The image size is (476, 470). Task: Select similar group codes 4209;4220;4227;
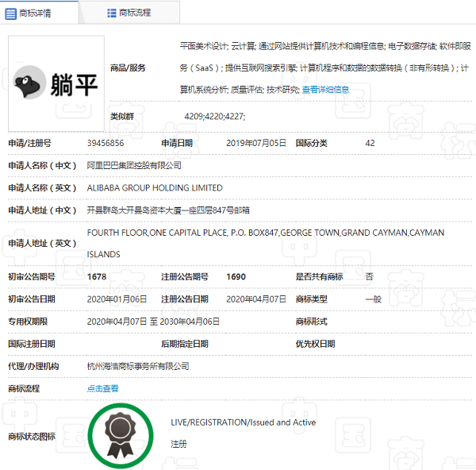[x=215, y=117]
